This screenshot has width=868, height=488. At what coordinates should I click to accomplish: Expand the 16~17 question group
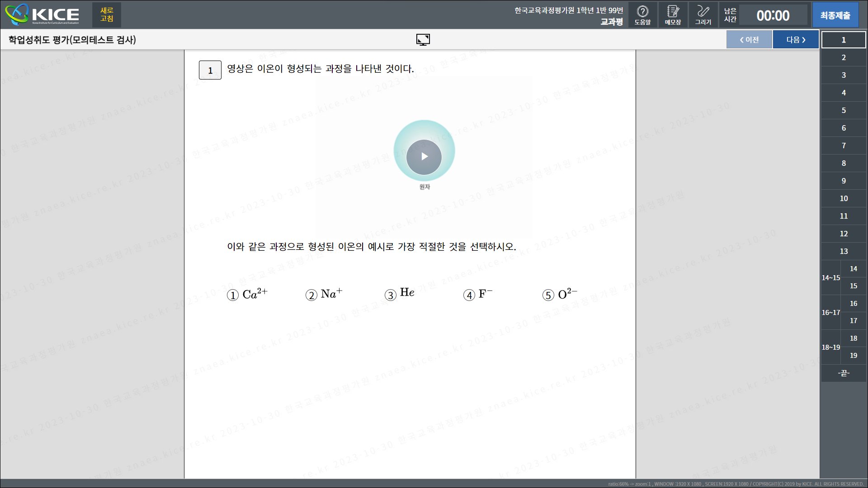point(831,312)
